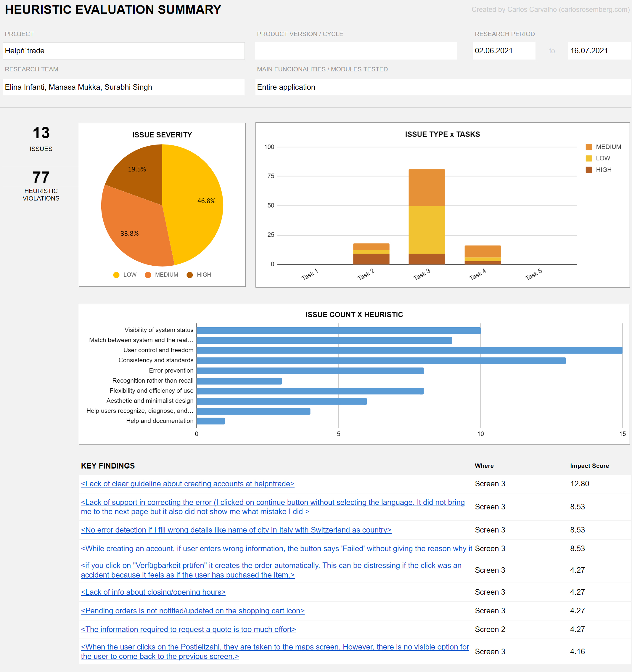
Task: Click the 'Entire application' modules tested field
Action: coord(443,87)
